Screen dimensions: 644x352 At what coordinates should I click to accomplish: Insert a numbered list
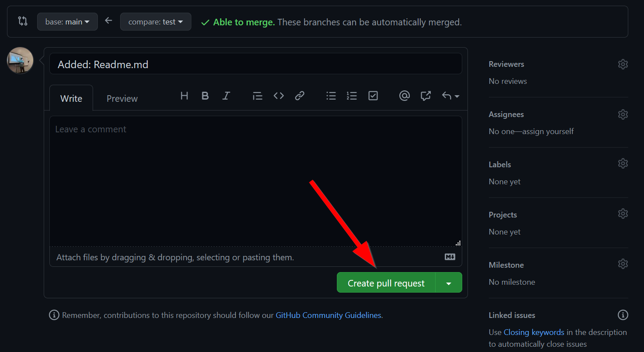pos(352,96)
